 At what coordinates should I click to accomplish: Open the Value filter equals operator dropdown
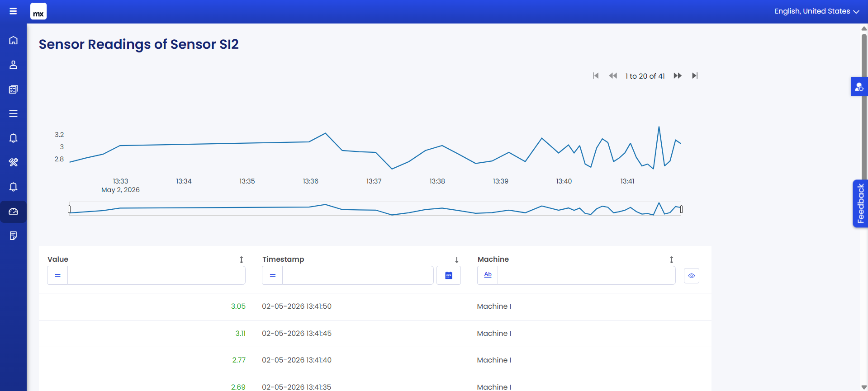tap(57, 275)
